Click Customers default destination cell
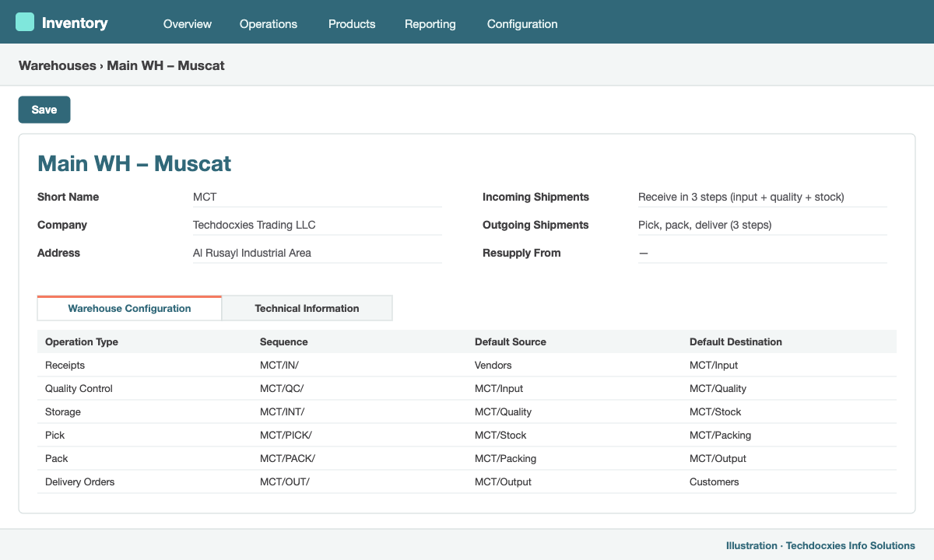 click(715, 481)
